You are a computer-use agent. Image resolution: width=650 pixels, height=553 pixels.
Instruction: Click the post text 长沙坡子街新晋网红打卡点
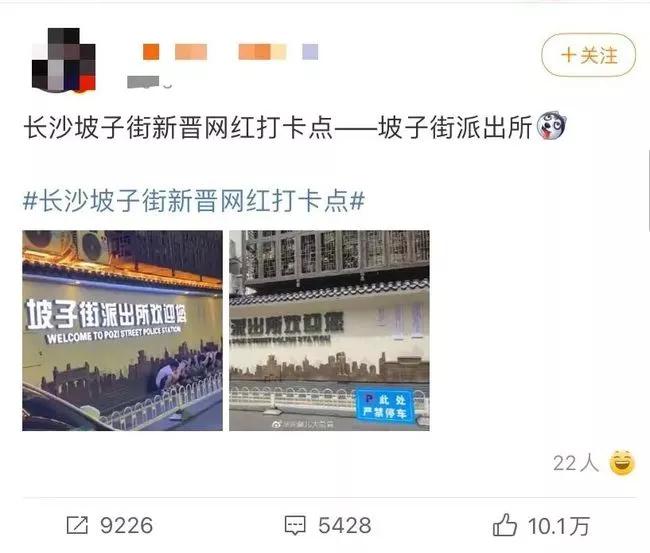(x=179, y=127)
